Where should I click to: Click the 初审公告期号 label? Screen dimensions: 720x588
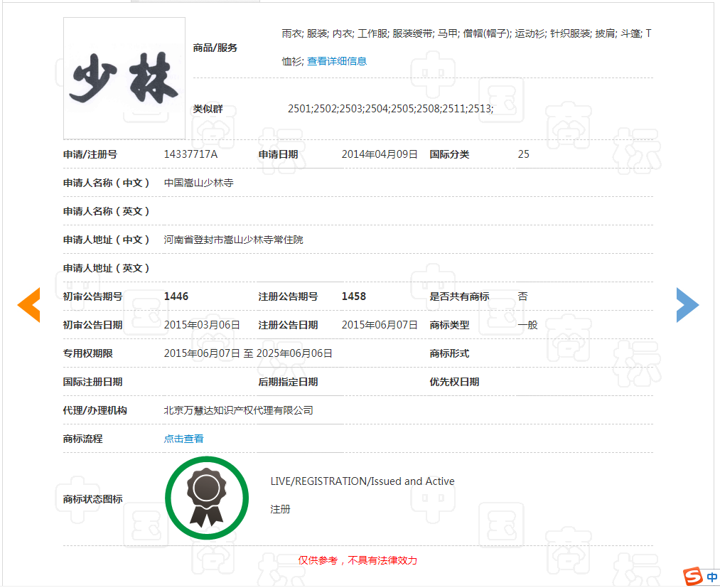(93, 296)
